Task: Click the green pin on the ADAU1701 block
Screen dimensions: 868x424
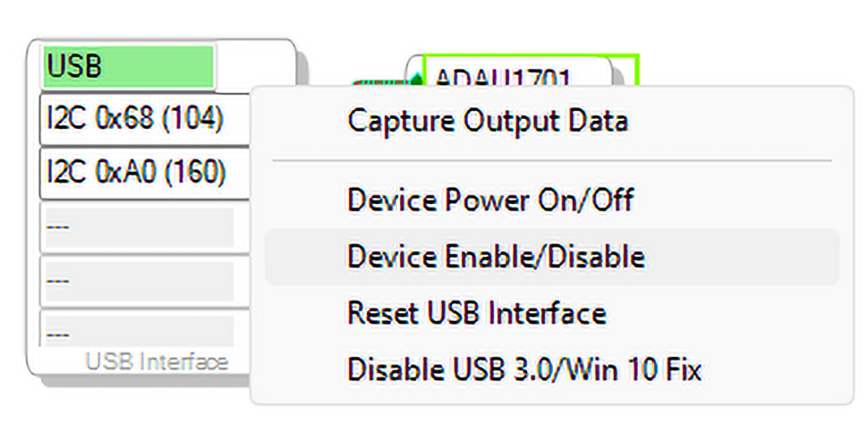Action: [415, 81]
